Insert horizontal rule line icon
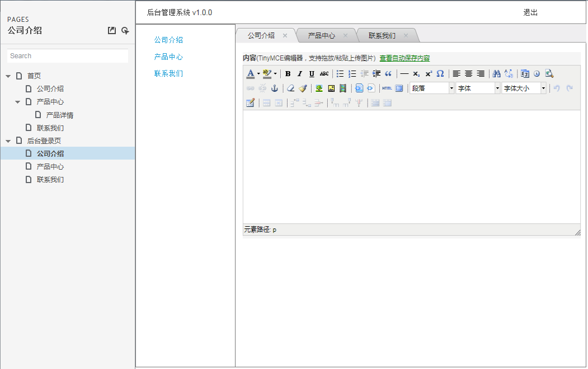Image resolution: width=588 pixels, height=369 pixels. (x=404, y=73)
